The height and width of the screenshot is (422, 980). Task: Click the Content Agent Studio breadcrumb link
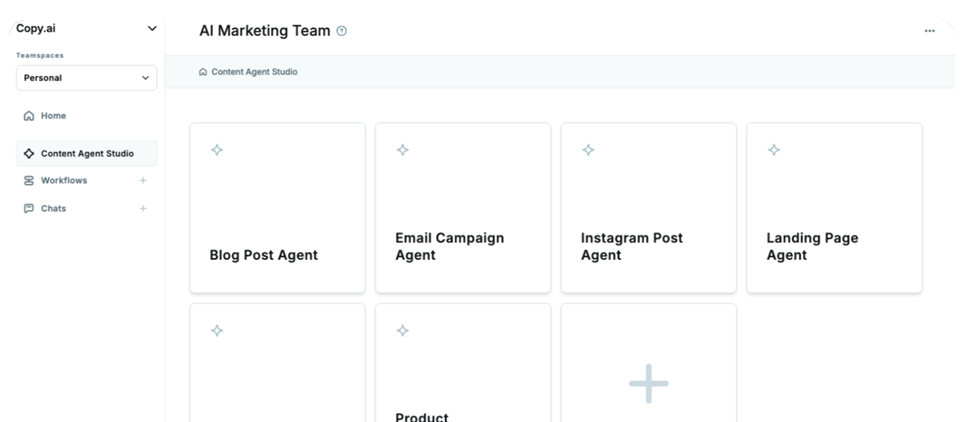[254, 72]
